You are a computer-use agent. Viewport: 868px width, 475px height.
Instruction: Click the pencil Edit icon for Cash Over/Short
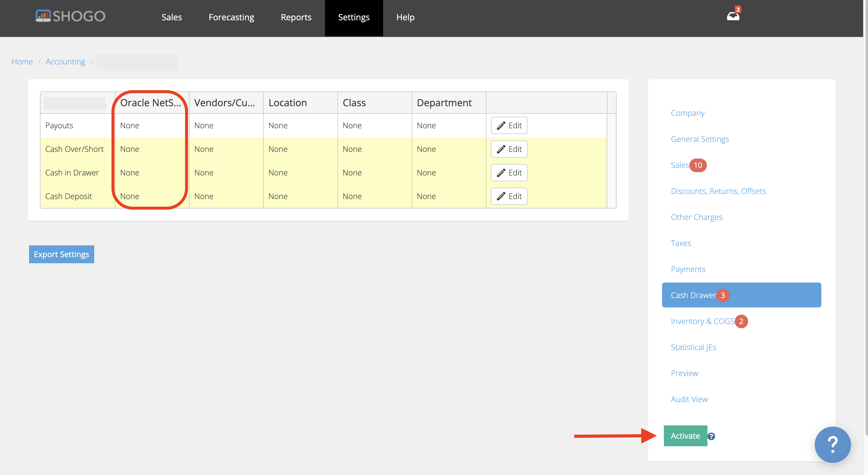click(x=509, y=149)
